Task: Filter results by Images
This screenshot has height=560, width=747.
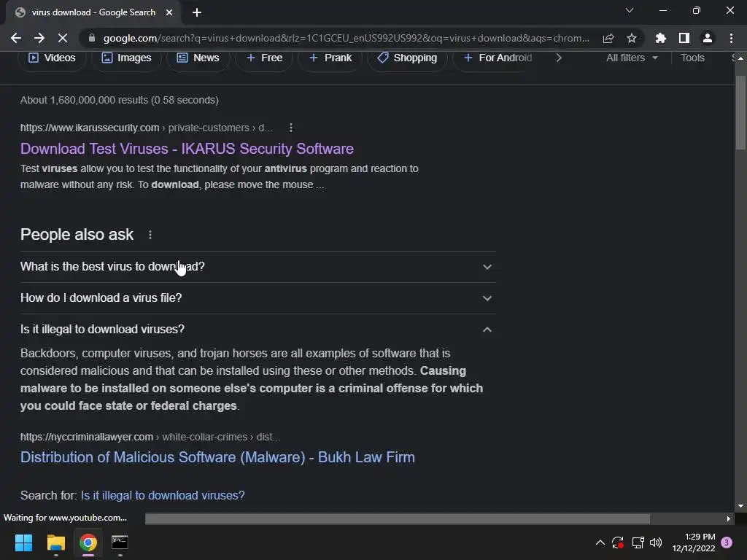Action: pyautogui.click(x=127, y=58)
